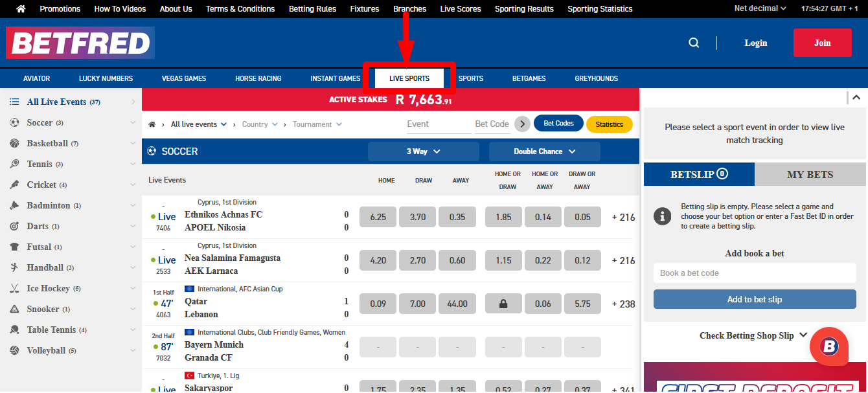Screen dimensions: 868x393
Task: Click the All Live Events list icon
Action: point(14,102)
